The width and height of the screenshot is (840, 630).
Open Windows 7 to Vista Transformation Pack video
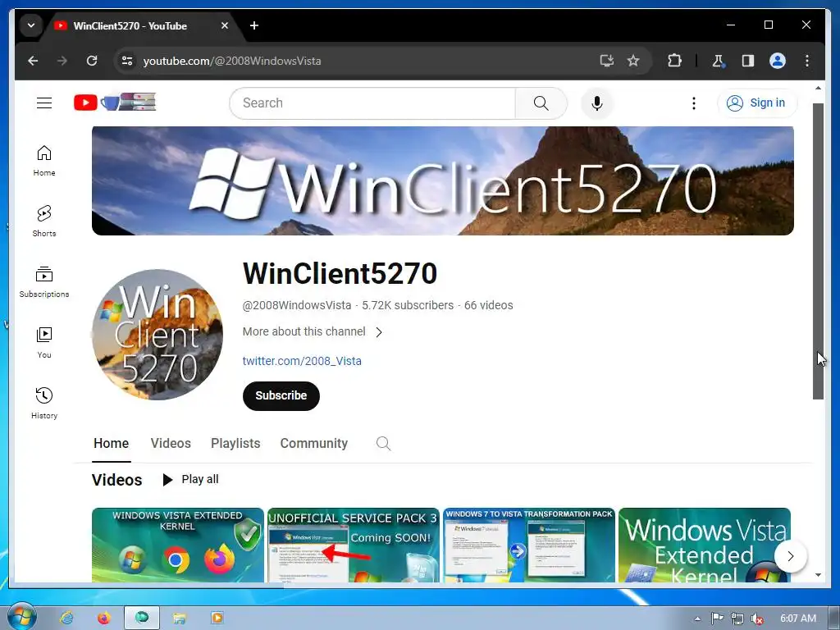pyautogui.click(x=529, y=545)
